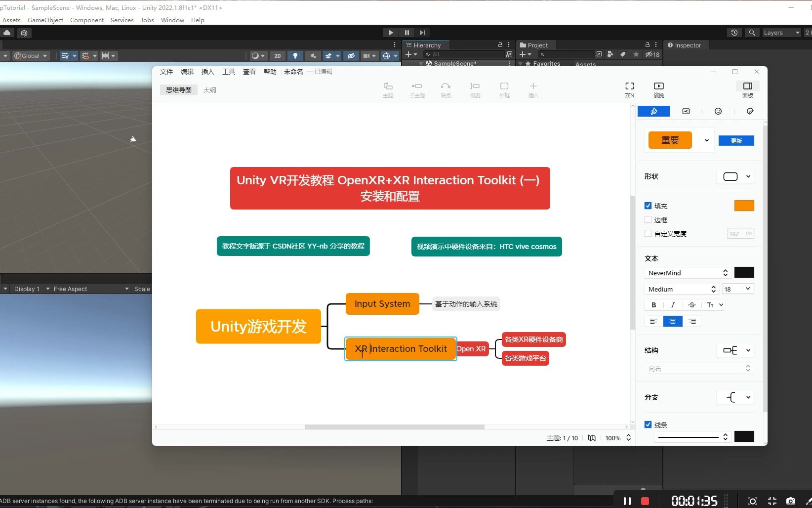Open the Global handle rotation dropdown
This screenshot has width=812, height=508.
[x=31, y=56]
